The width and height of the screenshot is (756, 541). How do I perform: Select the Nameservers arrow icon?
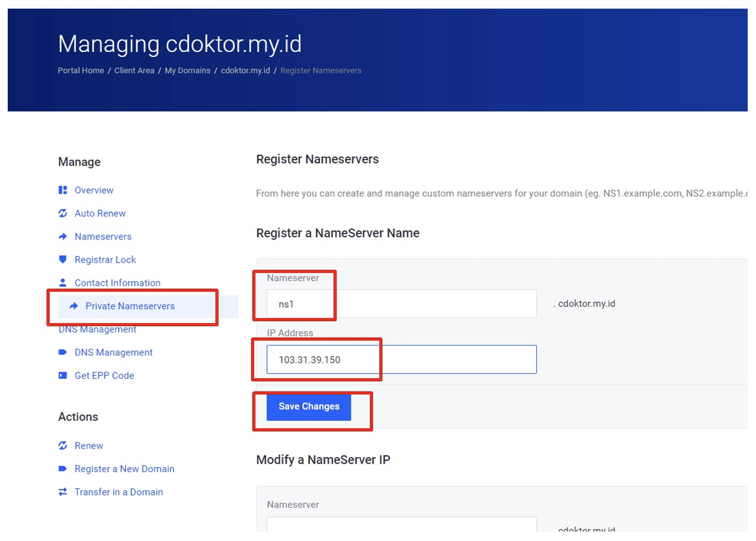point(63,236)
